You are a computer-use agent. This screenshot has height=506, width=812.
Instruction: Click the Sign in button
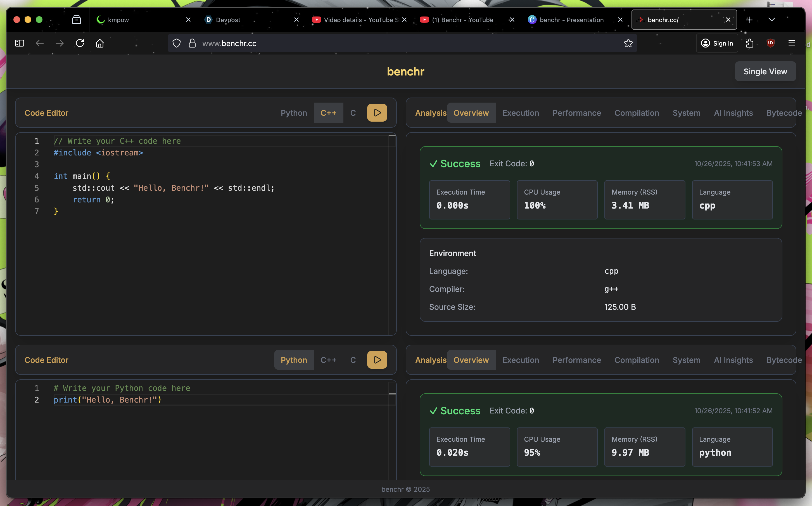pos(717,43)
